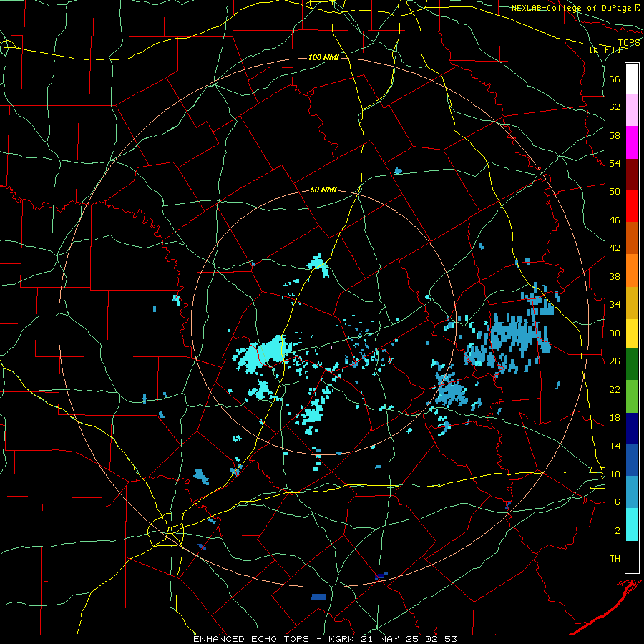
Task: Pick the steel blue legend swatch
Action: pyautogui.click(x=632, y=492)
